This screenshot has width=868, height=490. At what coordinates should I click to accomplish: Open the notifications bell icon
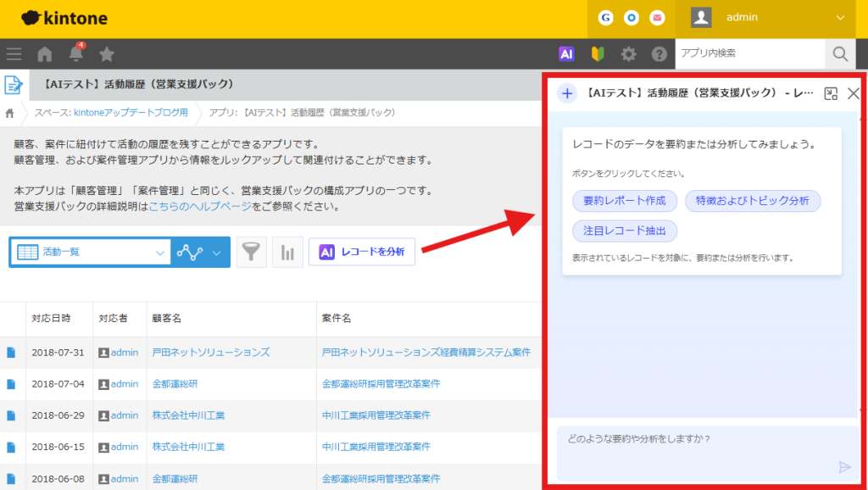tap(75, 54)
